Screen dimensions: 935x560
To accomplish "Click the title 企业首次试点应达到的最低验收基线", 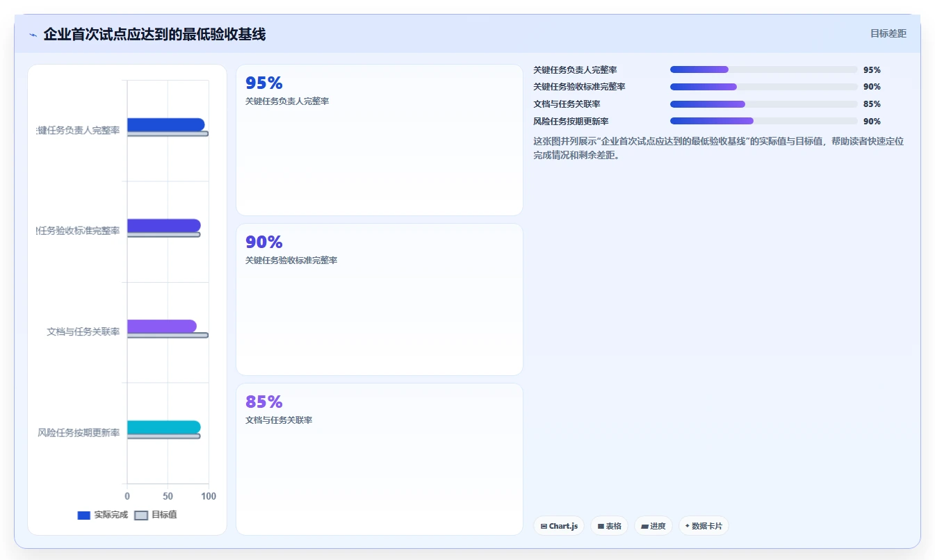I will click(154, 34).
